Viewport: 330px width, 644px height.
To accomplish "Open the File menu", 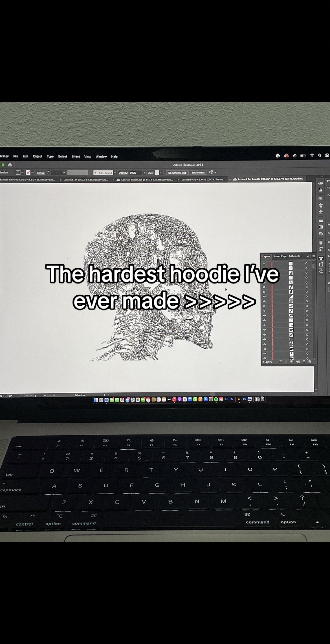I will [x=16, y=157].
